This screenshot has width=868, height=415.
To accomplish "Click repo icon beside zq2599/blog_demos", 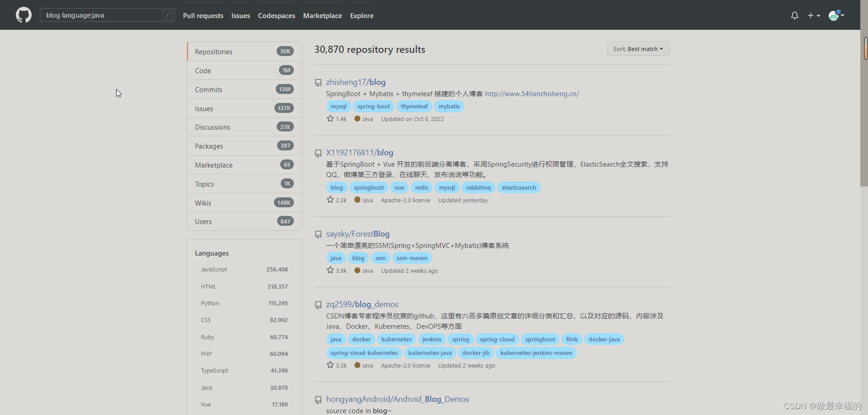I will click(318, 305).
